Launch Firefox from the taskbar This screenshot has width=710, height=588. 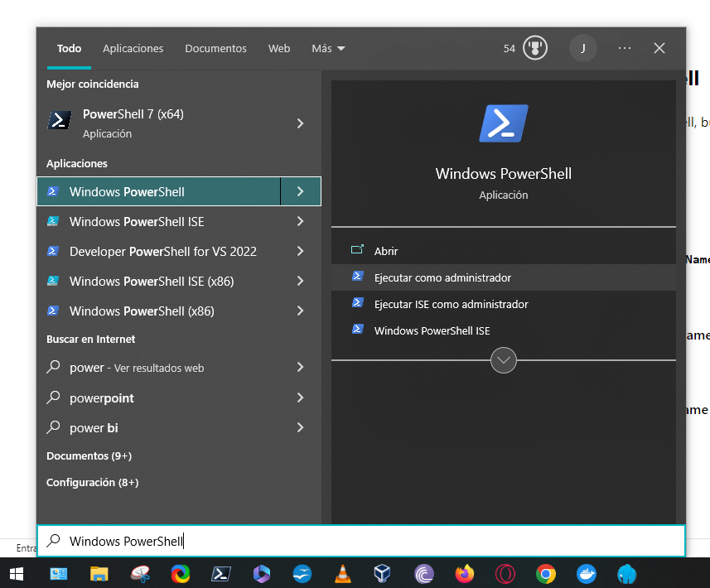465,574
